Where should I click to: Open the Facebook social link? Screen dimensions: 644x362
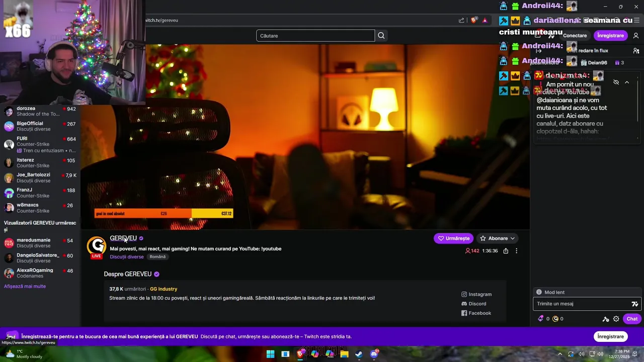475,313
